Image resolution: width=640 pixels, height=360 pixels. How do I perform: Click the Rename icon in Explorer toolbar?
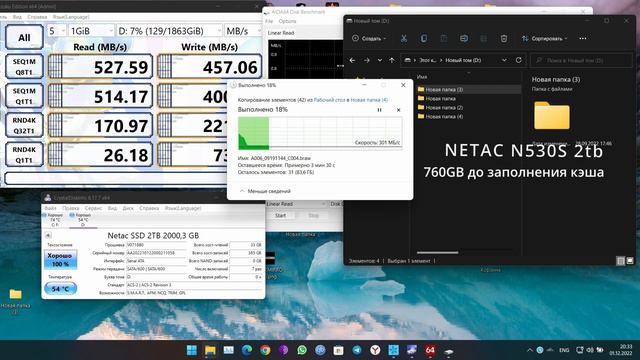pyautogui.click(x=464, y=38)
